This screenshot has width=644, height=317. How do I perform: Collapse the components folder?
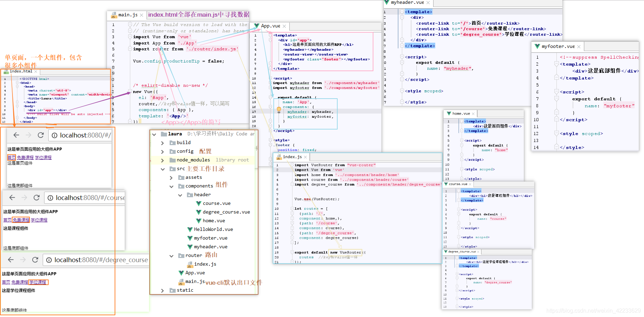(171, 186)
